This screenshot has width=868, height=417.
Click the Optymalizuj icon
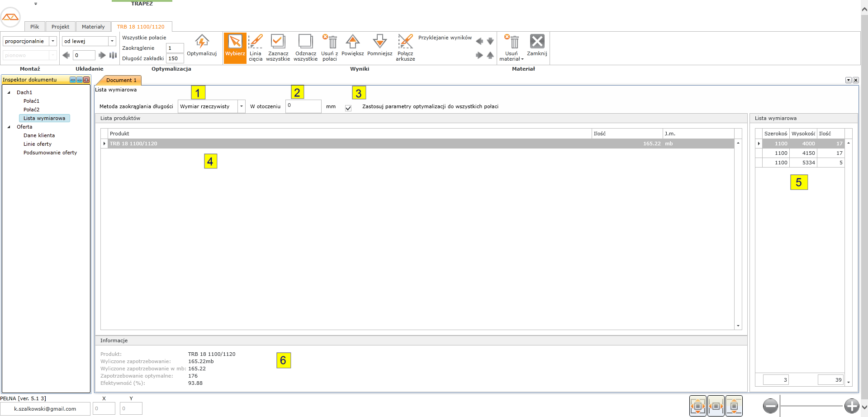point(202,42)
